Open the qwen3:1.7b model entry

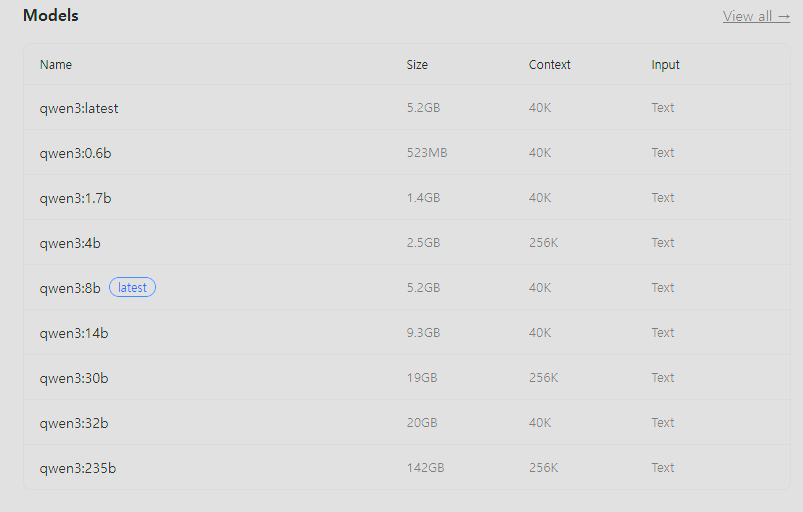[75, 198]
